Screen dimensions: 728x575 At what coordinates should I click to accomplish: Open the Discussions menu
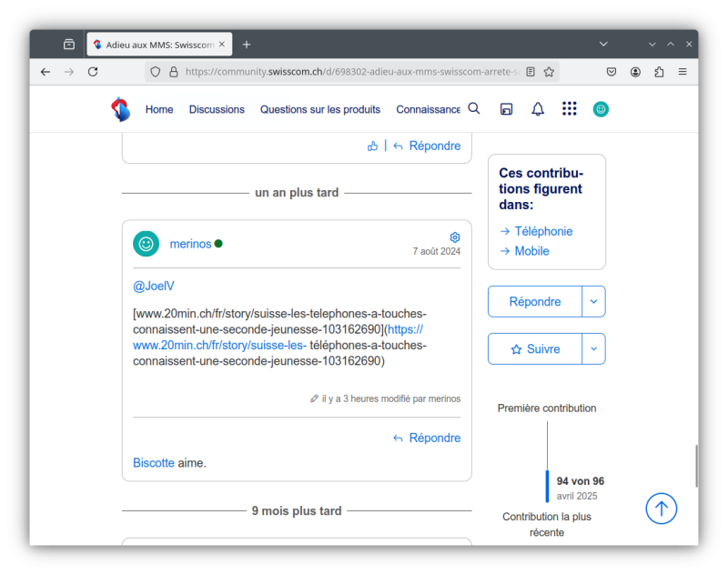tap(217, 109)
